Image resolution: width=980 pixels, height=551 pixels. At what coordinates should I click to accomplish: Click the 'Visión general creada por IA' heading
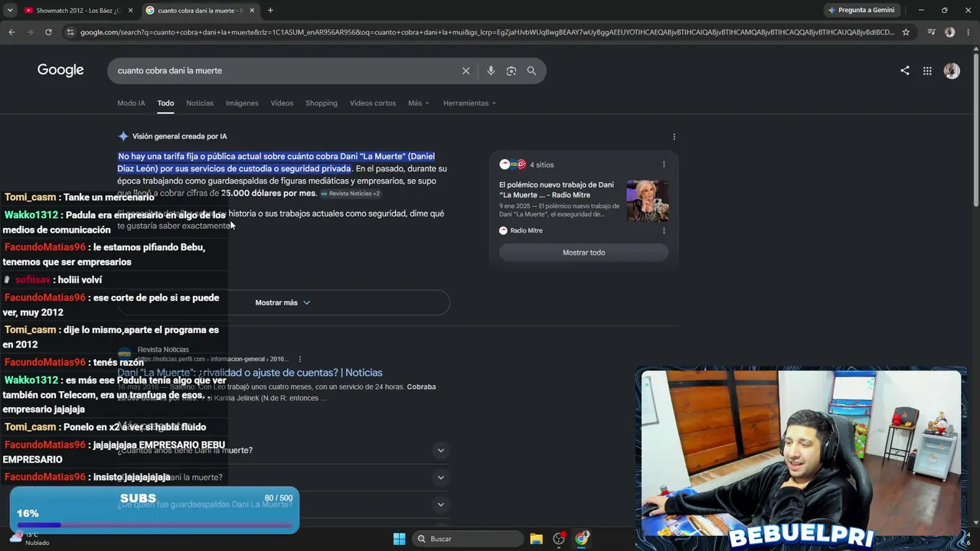179,136
